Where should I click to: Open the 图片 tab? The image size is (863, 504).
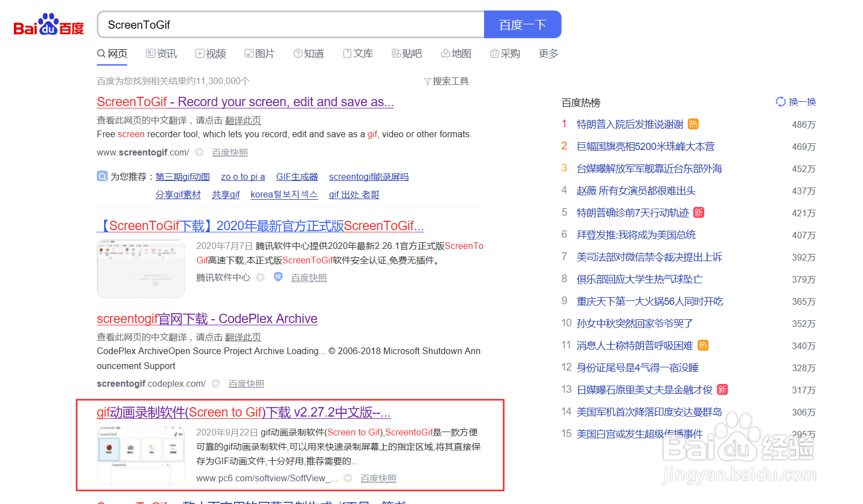click(259, 54)
